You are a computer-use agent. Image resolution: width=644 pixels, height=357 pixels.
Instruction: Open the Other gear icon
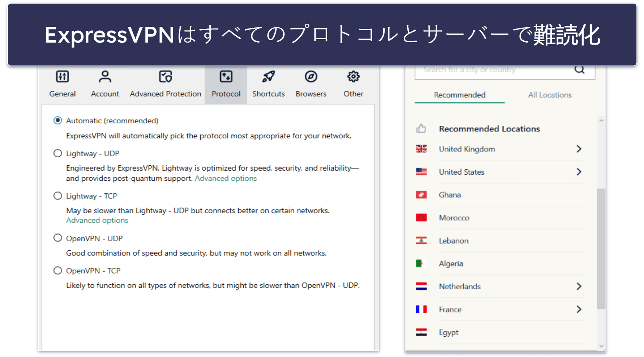tap(353, 77)
